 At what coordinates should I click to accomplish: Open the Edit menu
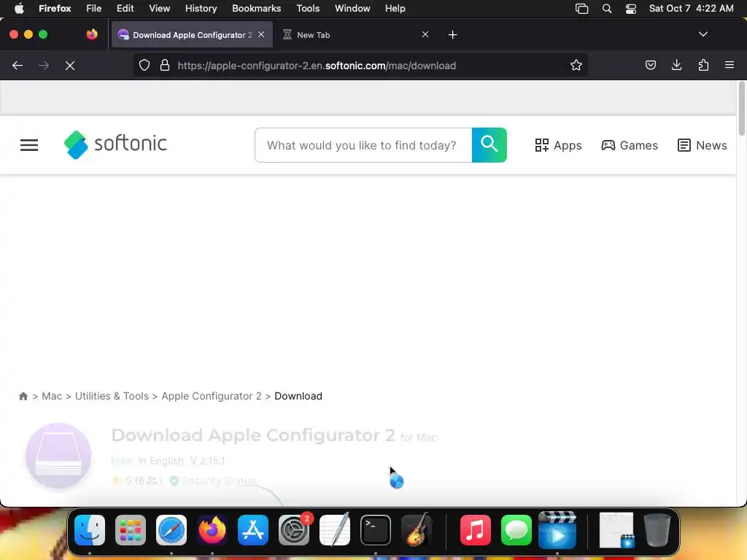[125, 9]
